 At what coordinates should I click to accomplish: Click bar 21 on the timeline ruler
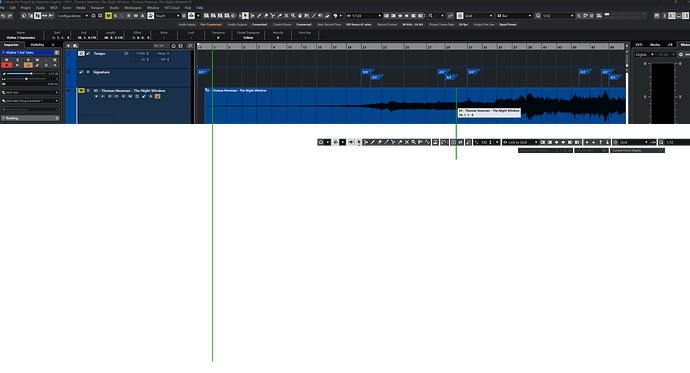coord(364,47)
